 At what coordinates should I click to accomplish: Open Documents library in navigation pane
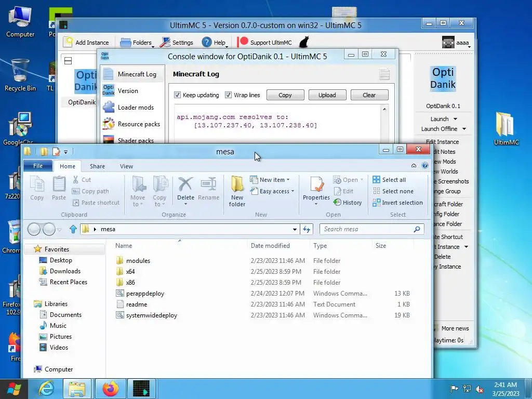(x=65, y=314)
